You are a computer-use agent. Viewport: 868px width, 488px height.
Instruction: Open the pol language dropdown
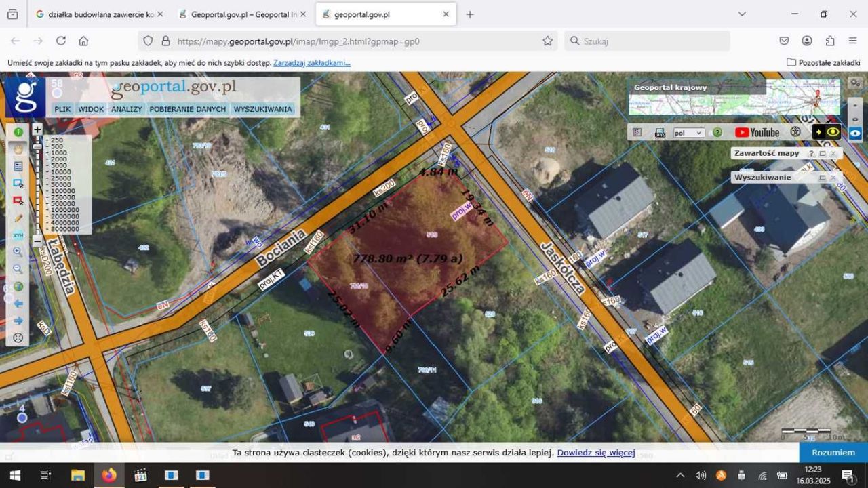tap(688, 133)
